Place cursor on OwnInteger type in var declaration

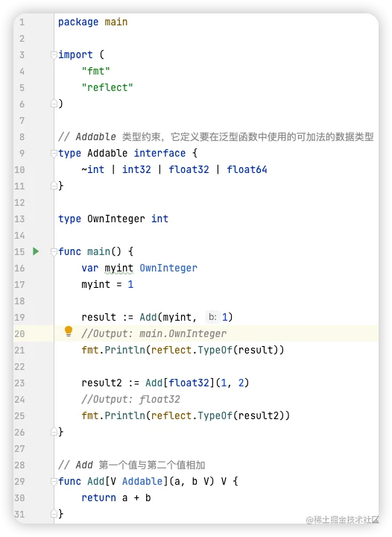(x=168, y=268)
